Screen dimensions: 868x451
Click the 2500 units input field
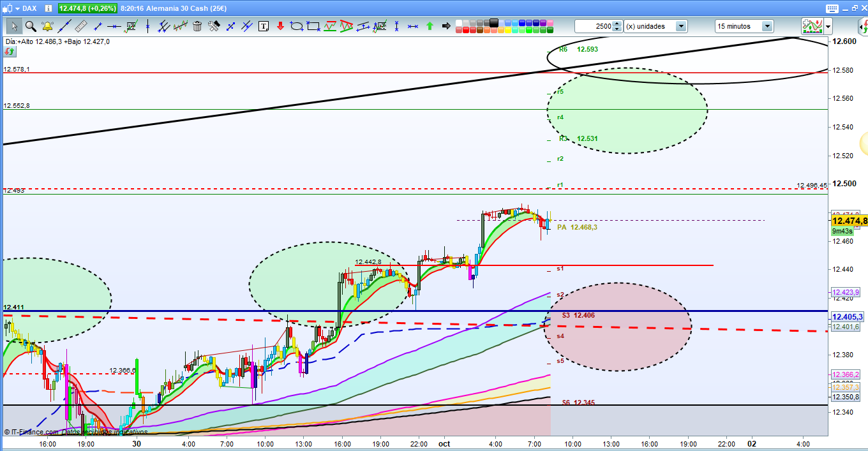click(x=593, y=26)
